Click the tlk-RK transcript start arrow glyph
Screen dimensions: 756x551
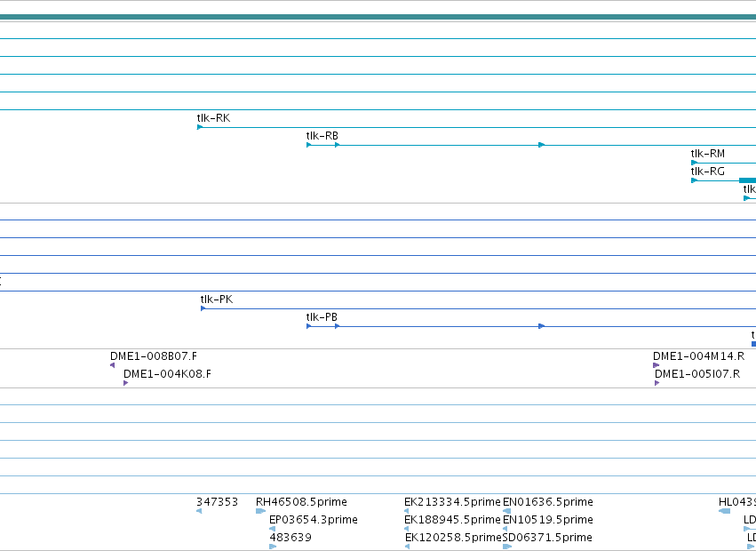click(200, 127)
